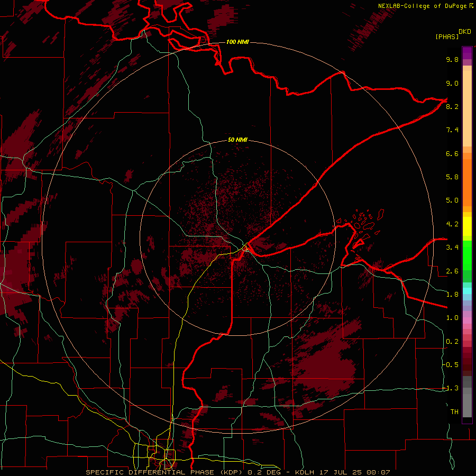Click the 0.2 scale value

pyautogui.click(x=452, y=342)
